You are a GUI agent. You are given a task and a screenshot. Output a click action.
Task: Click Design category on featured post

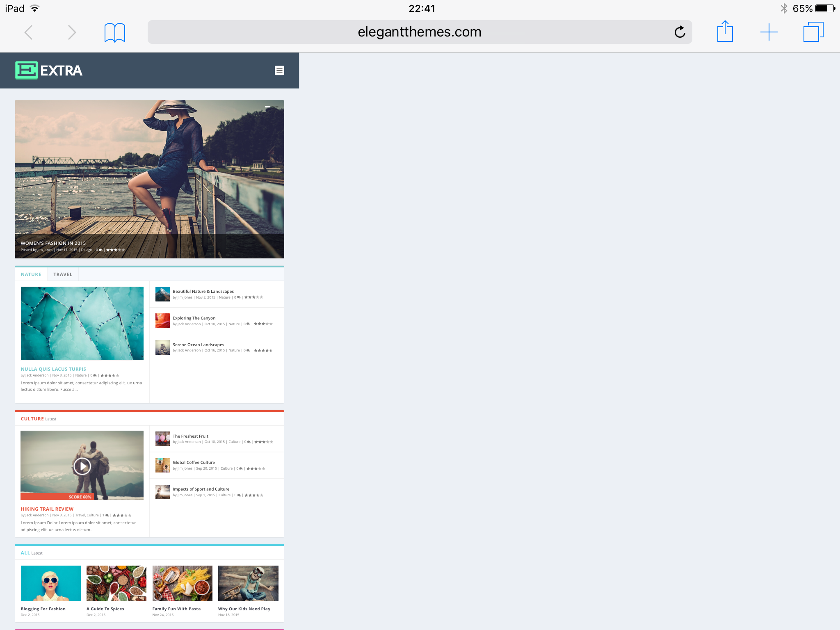(87, 250)
